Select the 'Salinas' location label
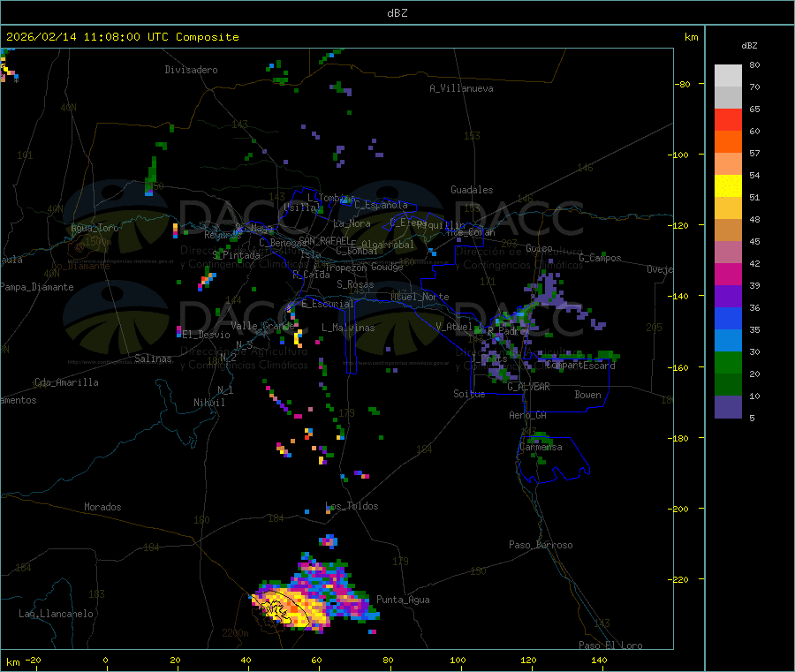Image resolution: width=795 pixels, height=672 pixels. [x=153, y=359]
